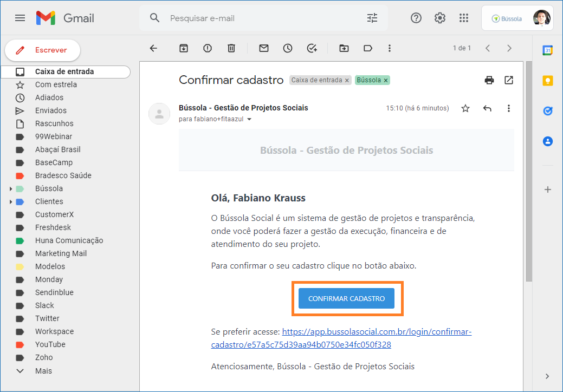Remove the Bússola label tag

pyautogui.click(x=386, y=80)
